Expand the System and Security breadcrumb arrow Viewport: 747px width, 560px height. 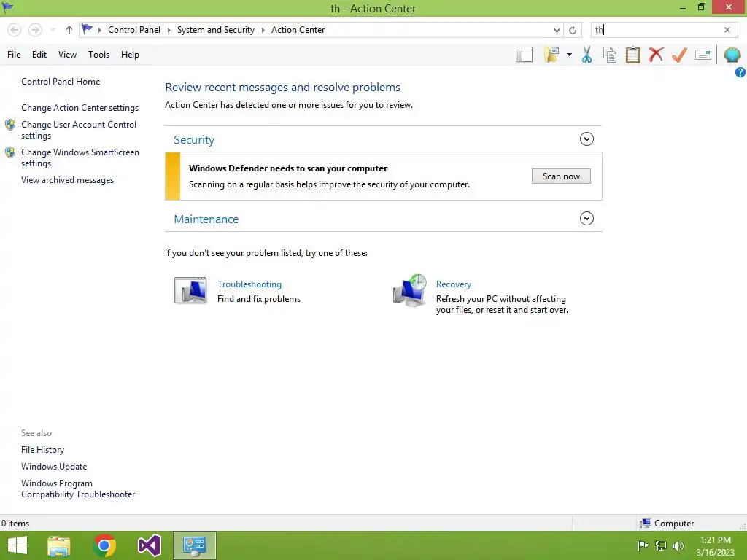pyautogui.click(x=263, y=30)
